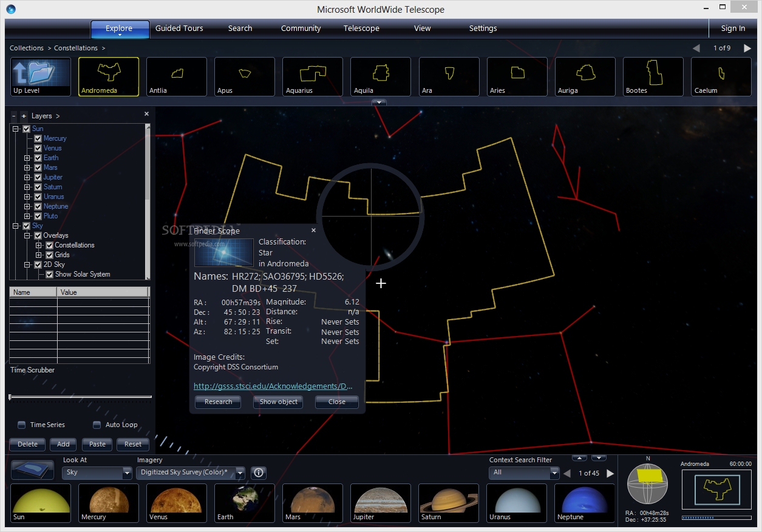The height and width of the screenshot is (532, 762).
Task: Select the Aries constellation icon
Action: pyautogui.click(x=517, y=77)
